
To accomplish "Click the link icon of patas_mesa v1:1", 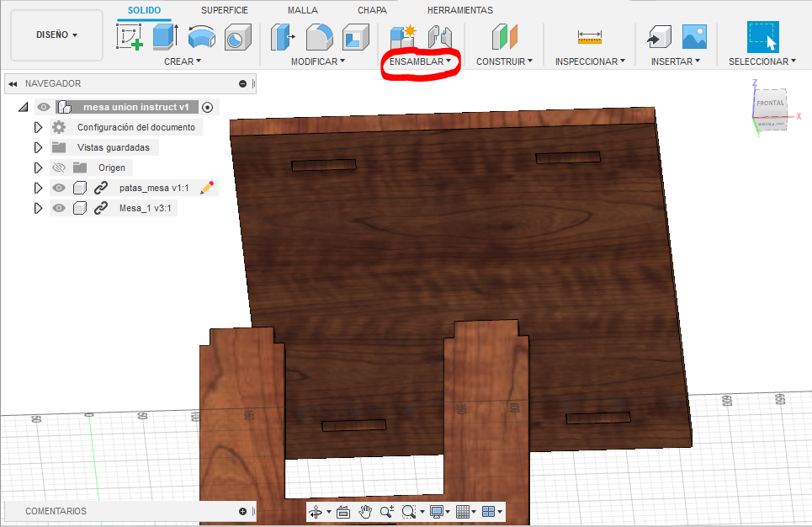I will 100,188.
